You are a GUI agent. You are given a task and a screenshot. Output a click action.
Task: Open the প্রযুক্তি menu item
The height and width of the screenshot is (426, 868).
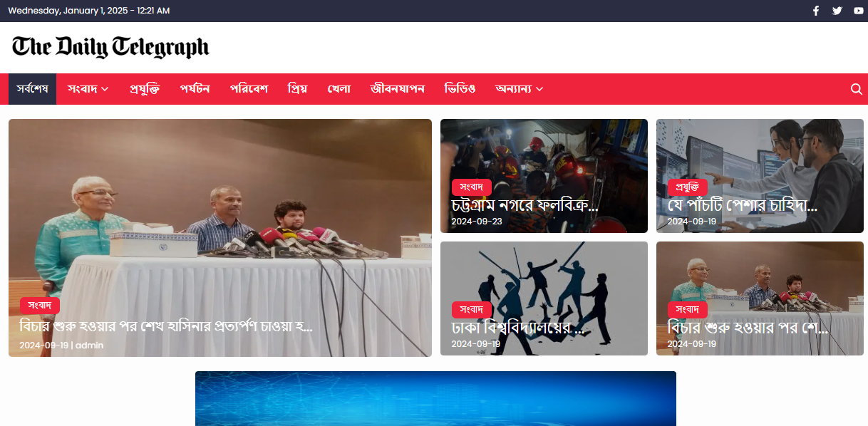click(x=144, y=89)
